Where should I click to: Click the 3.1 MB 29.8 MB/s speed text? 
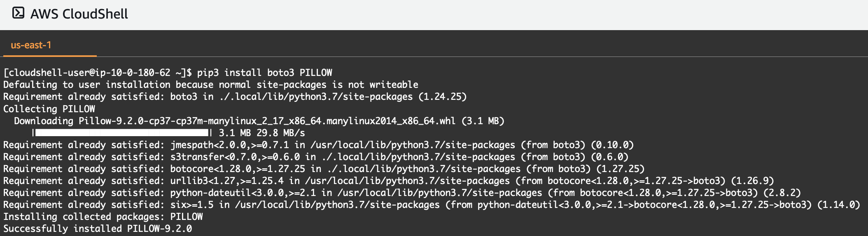click(x=262, y=133)
